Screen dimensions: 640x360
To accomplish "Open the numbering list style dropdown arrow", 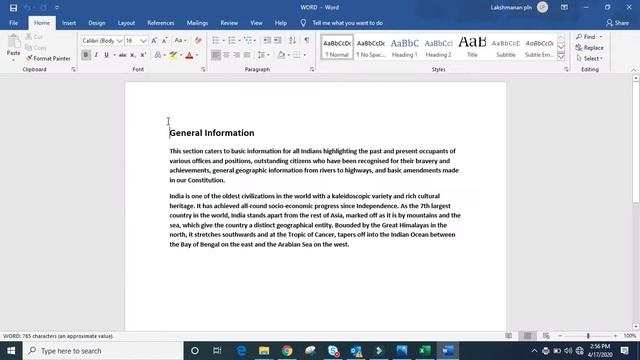I will (239, 40).
